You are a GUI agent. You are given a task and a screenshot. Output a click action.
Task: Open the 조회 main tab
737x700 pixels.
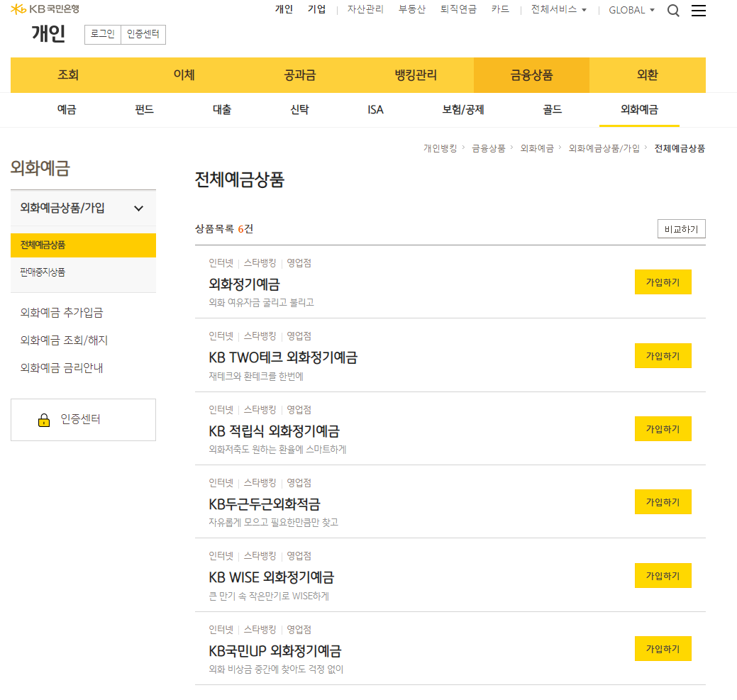click(x=68, y=75)
